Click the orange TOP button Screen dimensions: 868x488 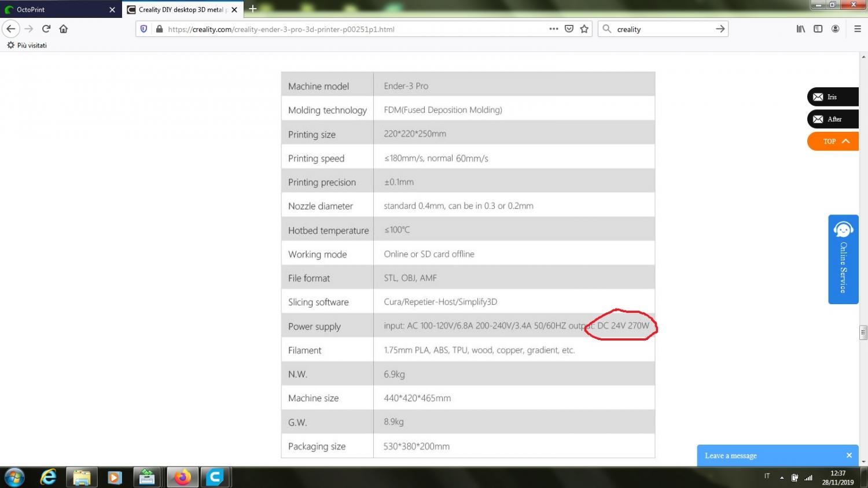(833, 141)
